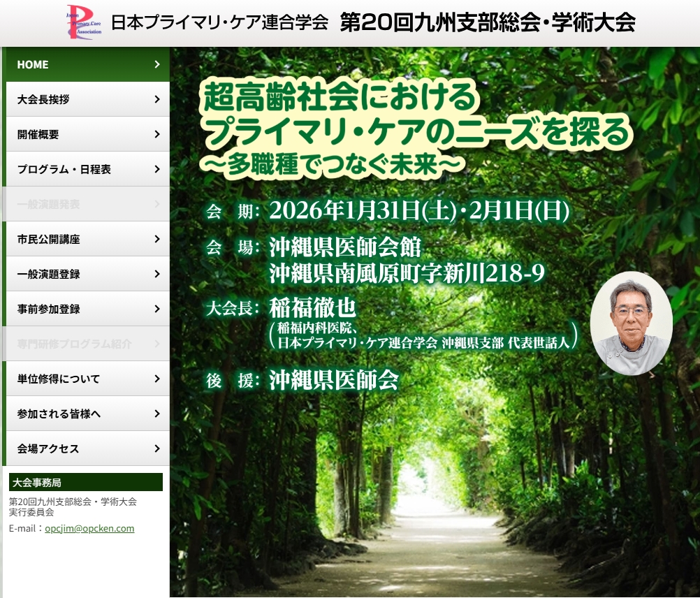The width and height of the screenshot is (700, 598).
Task: Open the 市民公開講座 menu entry
Action: 49,239
